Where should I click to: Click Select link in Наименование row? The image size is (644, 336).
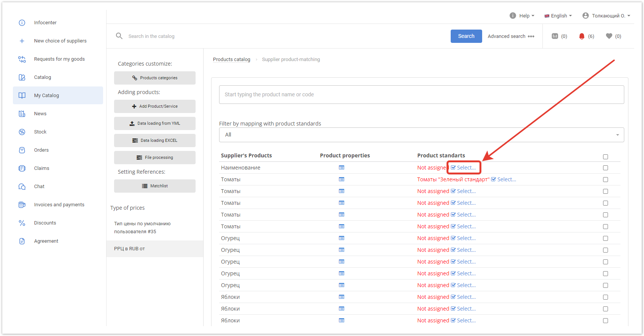(463, 168)
